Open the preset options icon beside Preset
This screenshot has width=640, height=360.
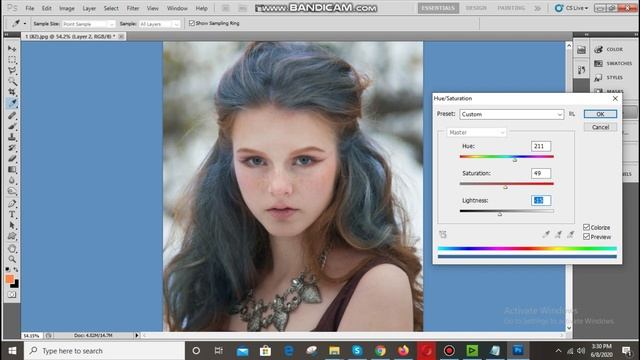point(572,114)
